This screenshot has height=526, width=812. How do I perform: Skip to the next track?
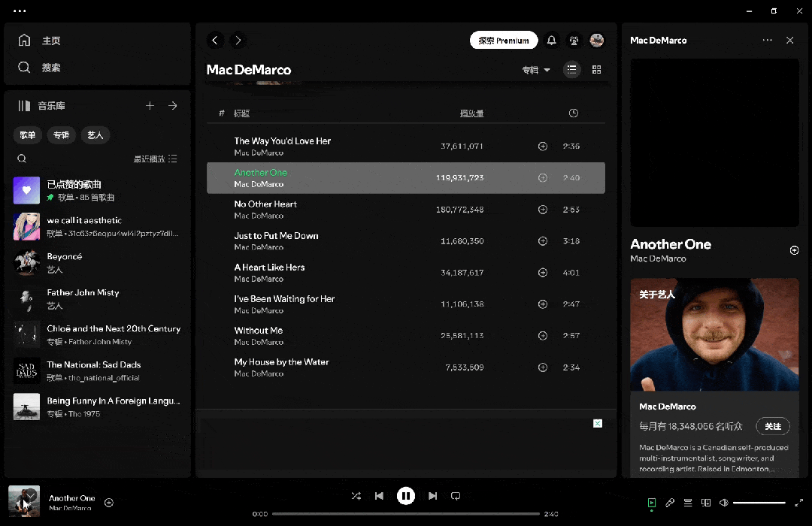[432, 496]
